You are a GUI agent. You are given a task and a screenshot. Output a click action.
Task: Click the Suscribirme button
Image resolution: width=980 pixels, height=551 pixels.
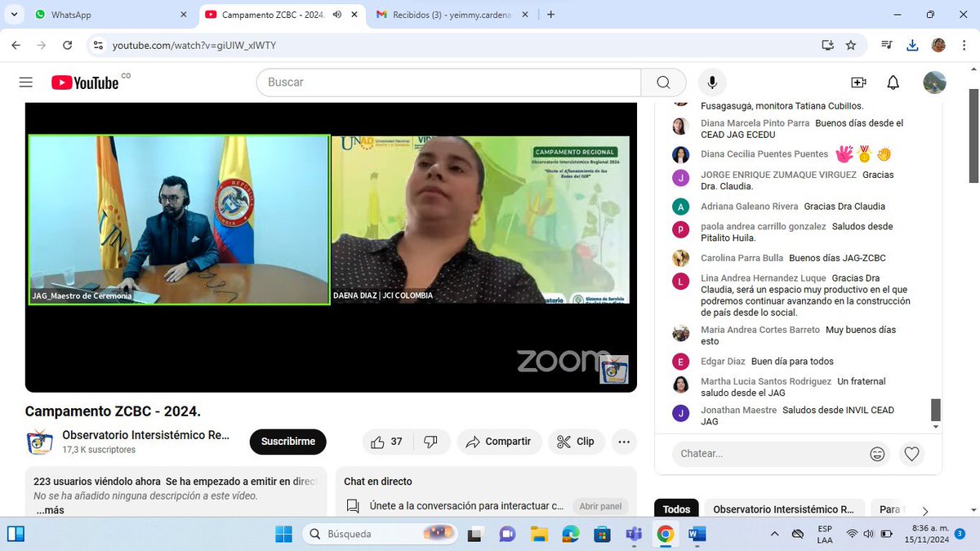[x=288, y=442]
